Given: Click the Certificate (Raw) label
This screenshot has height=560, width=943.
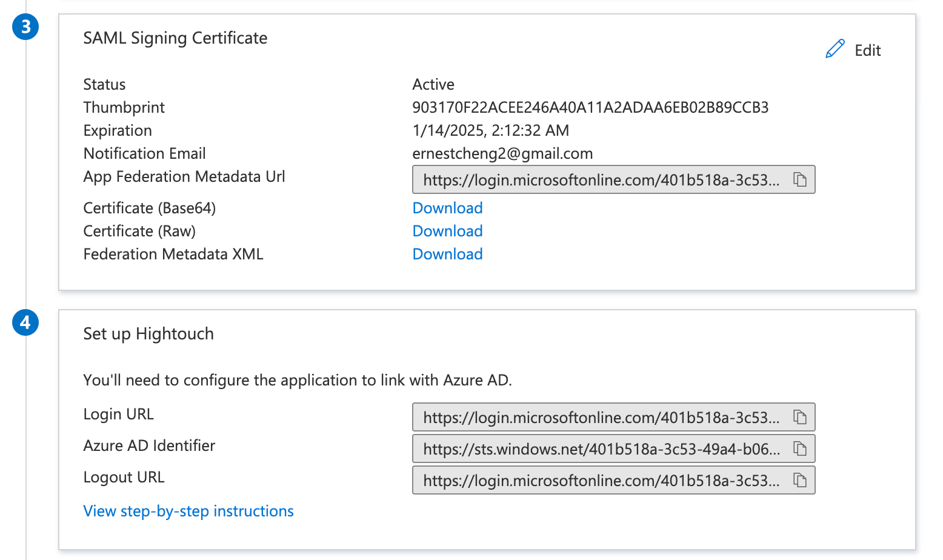Looking at the screenshot, I should click(x=139, y=231).
